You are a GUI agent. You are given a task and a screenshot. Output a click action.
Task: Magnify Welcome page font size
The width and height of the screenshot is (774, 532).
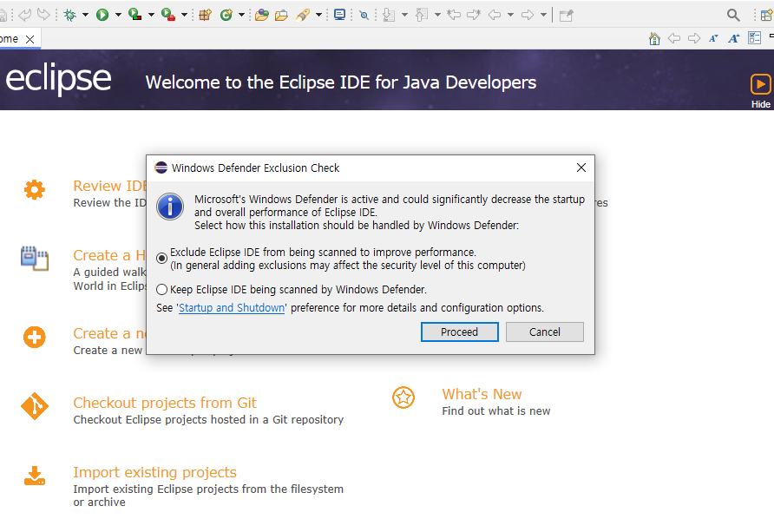tap(734, 38)
